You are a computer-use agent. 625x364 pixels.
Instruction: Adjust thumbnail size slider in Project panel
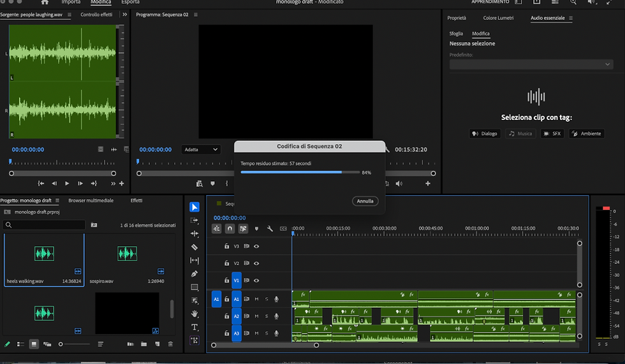[75, 344]
